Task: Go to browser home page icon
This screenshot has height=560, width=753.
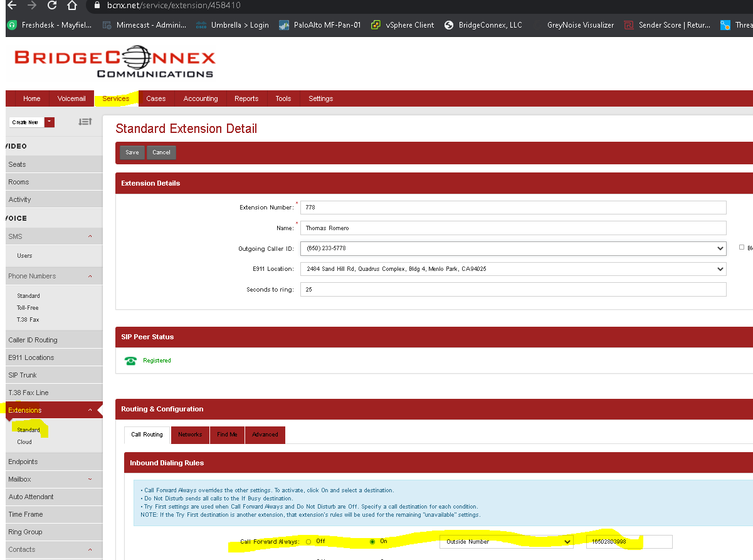Action: coord(72,6)
